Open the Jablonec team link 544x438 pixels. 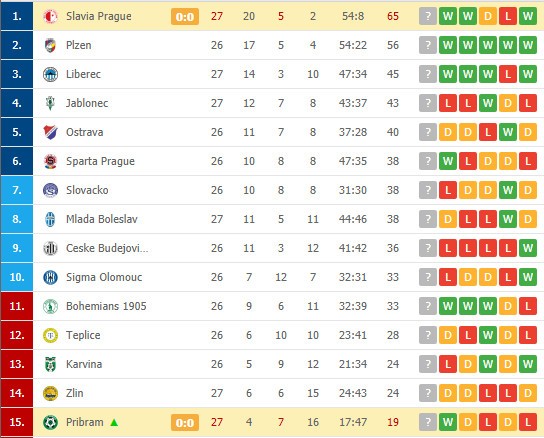(87, 103)
